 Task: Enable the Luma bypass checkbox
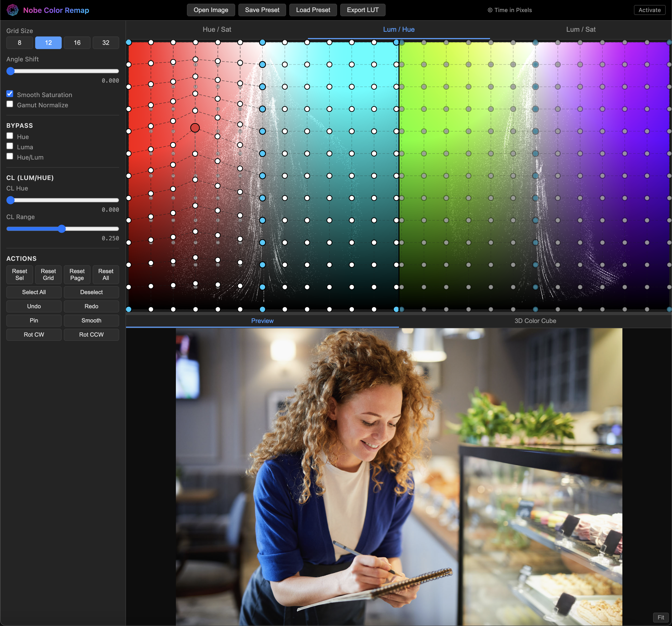(10, 146)
